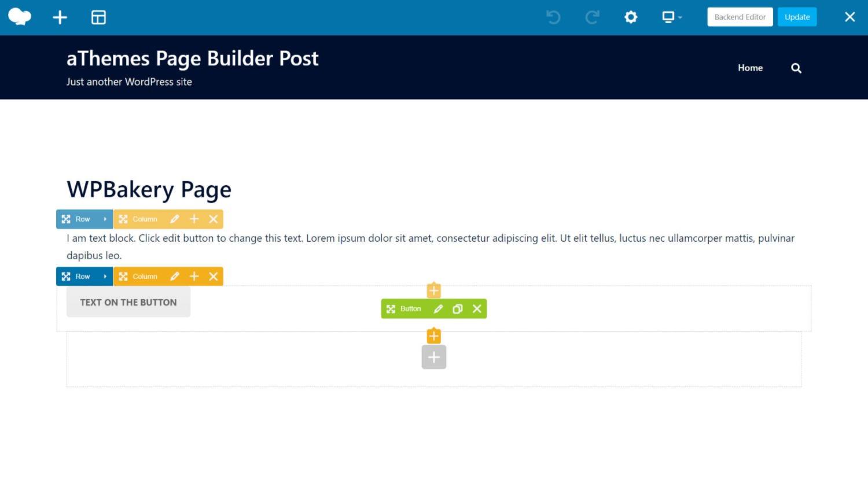Delete the second Column
Image resolution: width=868 pixels, height=497 pixels.
click(x=214, y=277)
